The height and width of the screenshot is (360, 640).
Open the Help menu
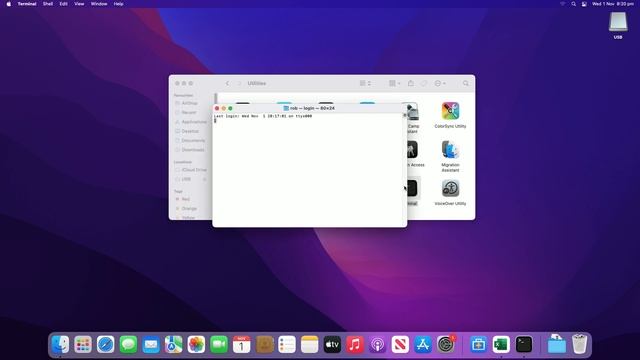click(x=118, y=4)
